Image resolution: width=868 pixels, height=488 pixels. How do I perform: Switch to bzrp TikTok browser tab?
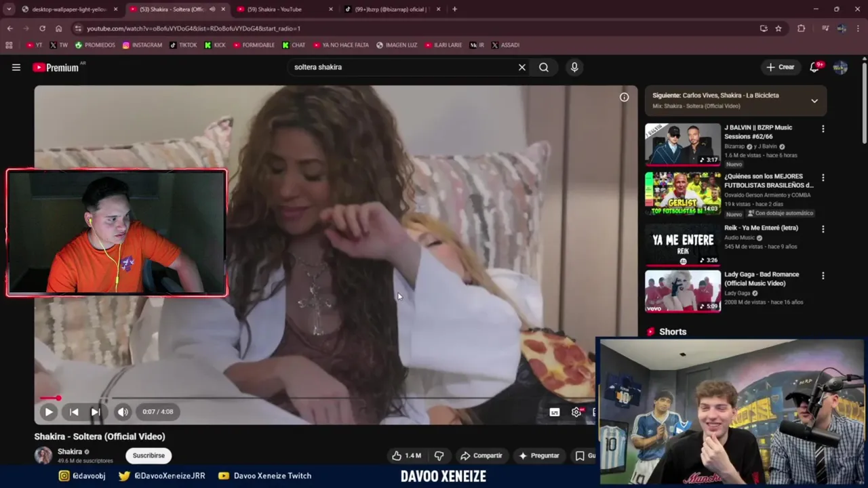(x=393, y=9)
